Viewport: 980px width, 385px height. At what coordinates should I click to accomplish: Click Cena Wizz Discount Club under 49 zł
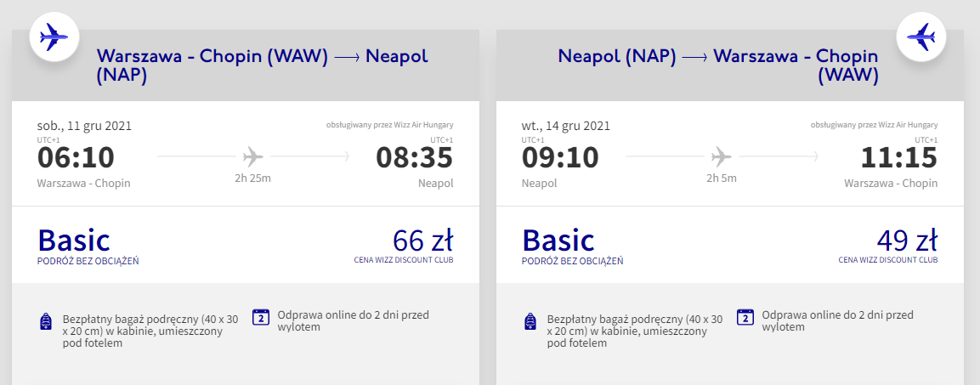click(x=888, y=260)
